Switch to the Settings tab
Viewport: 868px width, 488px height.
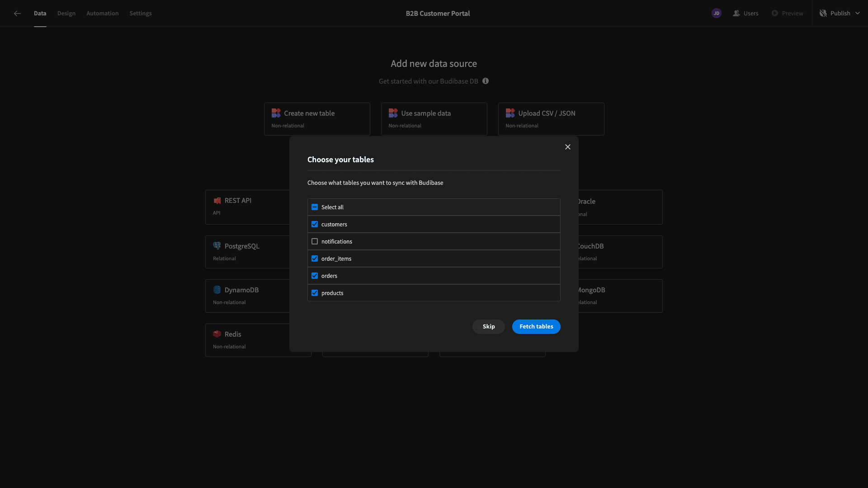141,14
